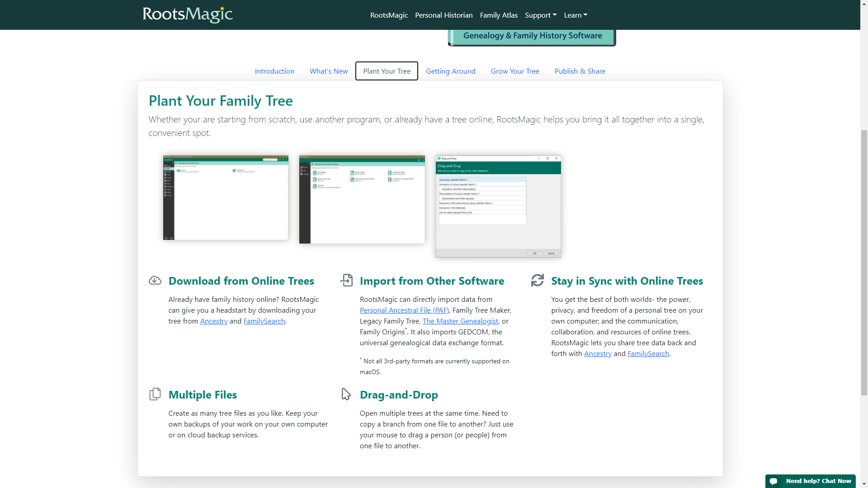
Task: Open the Personal Ancestral File (PAF) link
Action: point(404,310)
